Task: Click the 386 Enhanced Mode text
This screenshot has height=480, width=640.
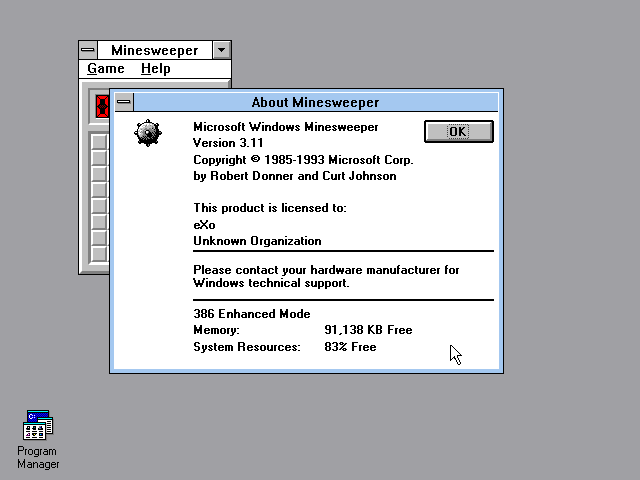Action: (251, 314)
